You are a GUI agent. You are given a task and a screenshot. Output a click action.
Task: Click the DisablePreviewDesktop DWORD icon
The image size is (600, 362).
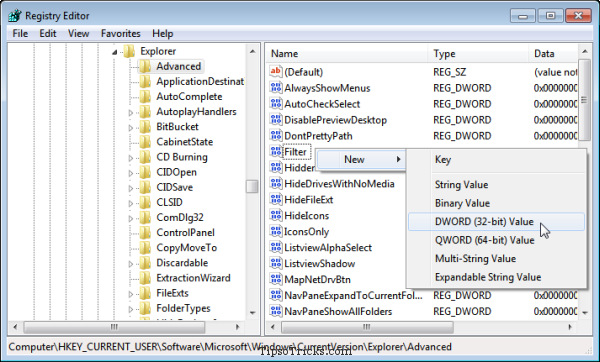tap(276, 120)
